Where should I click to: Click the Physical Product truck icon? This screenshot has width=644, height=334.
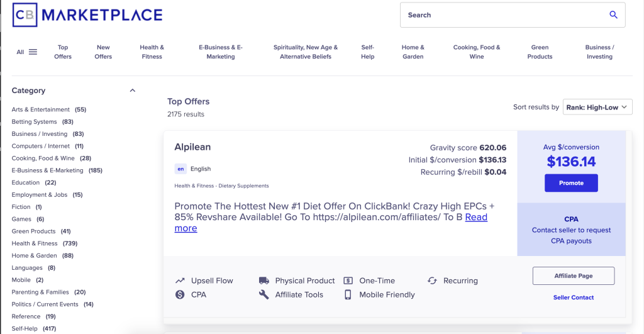point(264,281)
